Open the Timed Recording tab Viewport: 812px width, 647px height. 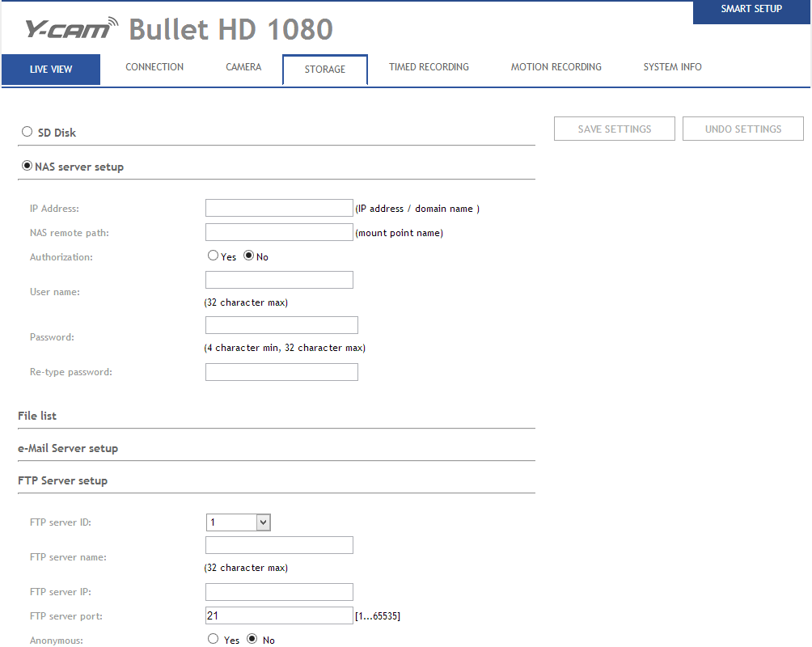tap(429, 67)
